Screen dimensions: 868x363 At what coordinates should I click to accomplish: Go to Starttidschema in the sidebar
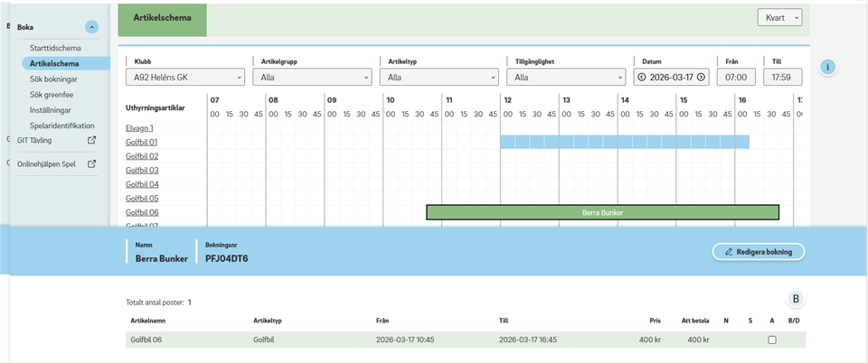point(55,48)
